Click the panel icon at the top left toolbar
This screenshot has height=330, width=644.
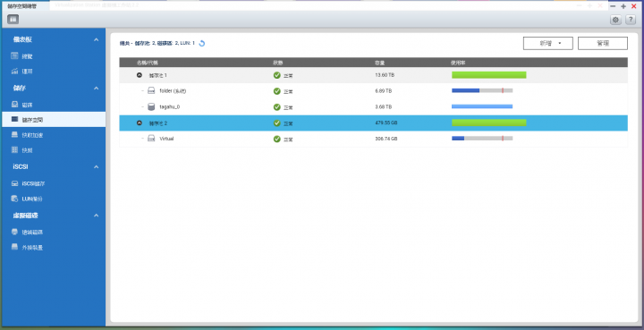click(x=13, y=20)
